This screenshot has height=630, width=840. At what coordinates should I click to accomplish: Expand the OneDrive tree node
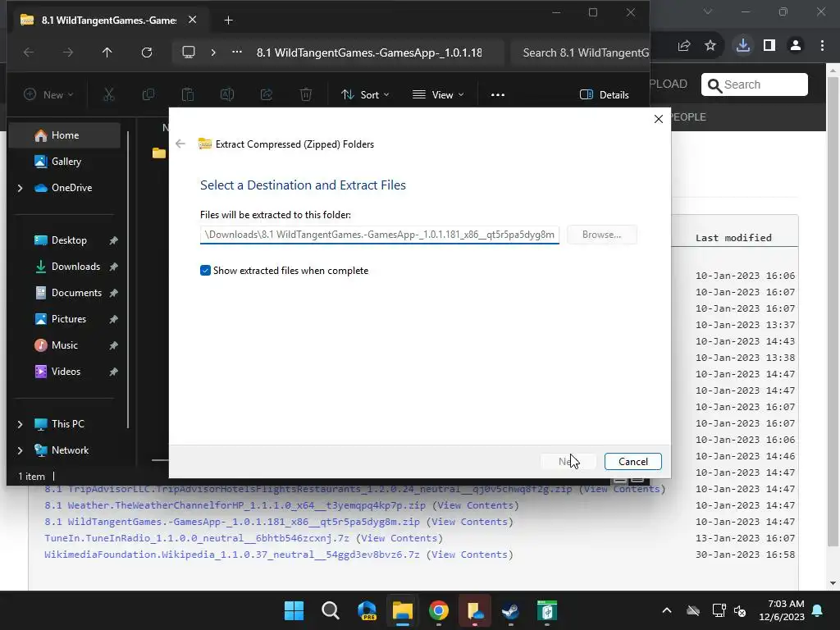pos(20,188)
